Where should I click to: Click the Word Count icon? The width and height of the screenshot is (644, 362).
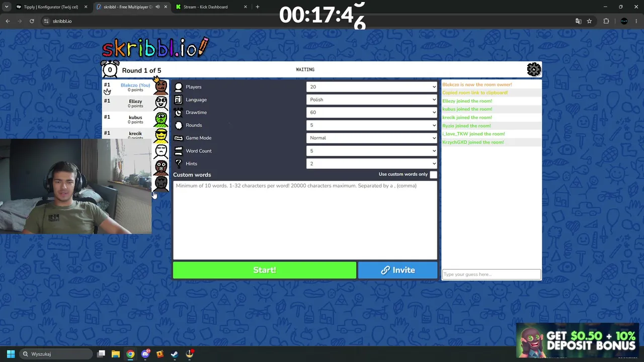tap(178, 151)
